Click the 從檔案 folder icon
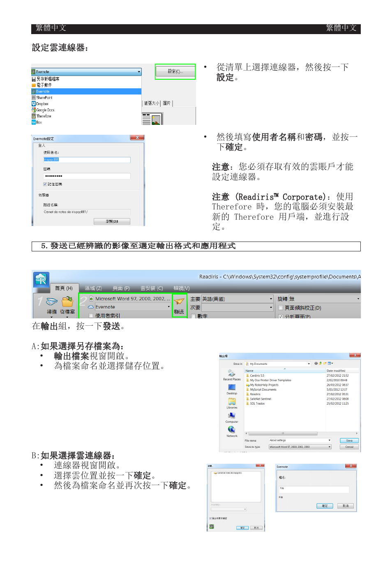The image size is (392, 580). click(x=67, y=302)
